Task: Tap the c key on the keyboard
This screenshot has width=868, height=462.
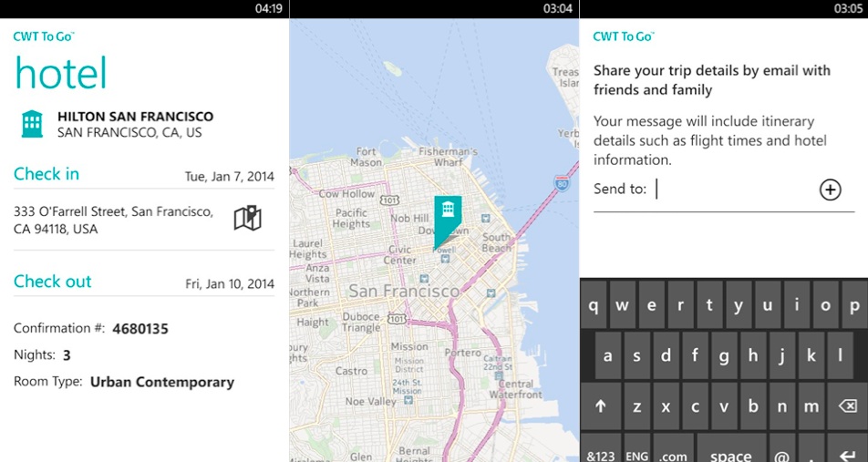Action: 695,406
